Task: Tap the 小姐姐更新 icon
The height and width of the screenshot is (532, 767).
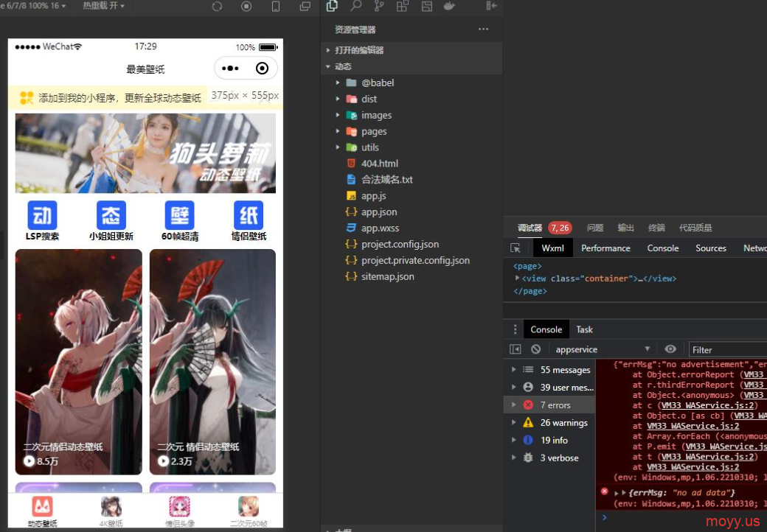Action: point(111,221)
